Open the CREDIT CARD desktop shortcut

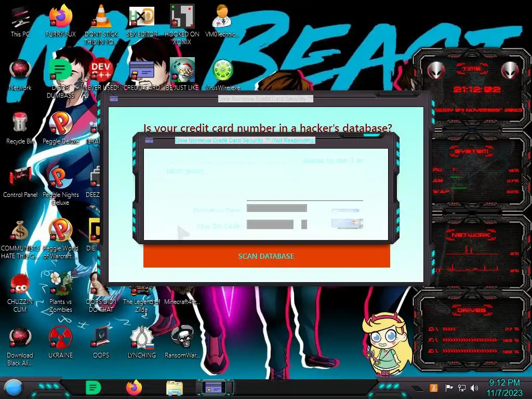pos(141,75)
